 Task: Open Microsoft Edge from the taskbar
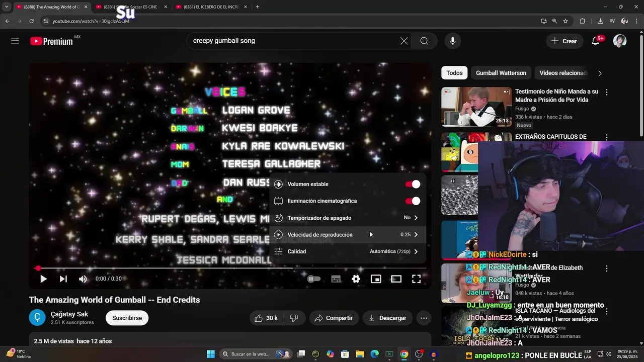coord(374,354)
